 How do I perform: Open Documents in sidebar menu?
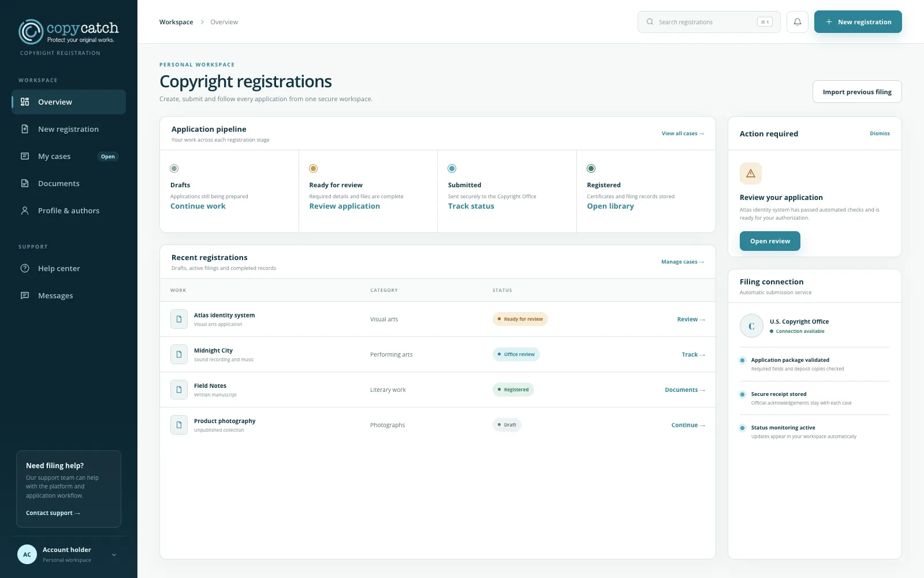[69, 183]
